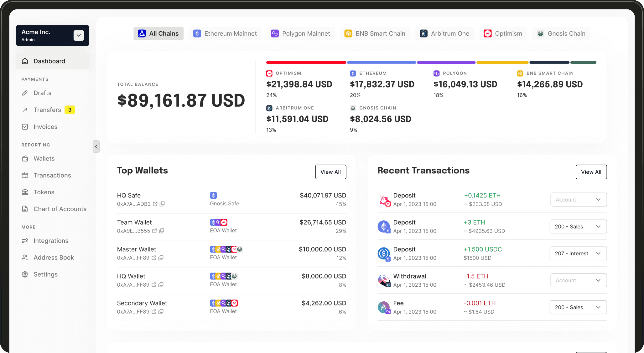The image size is (644, 353).
Task: Click the red Optimism segment of balance bar
Action: [306, 63]
